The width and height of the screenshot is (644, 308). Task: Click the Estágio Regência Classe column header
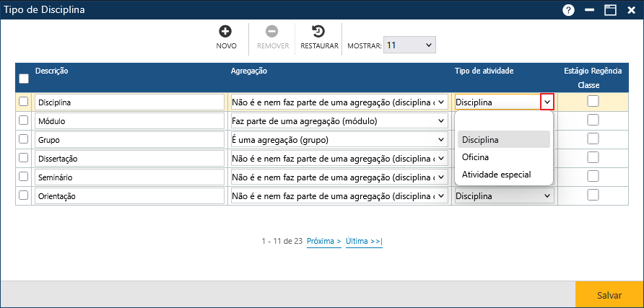593,78
